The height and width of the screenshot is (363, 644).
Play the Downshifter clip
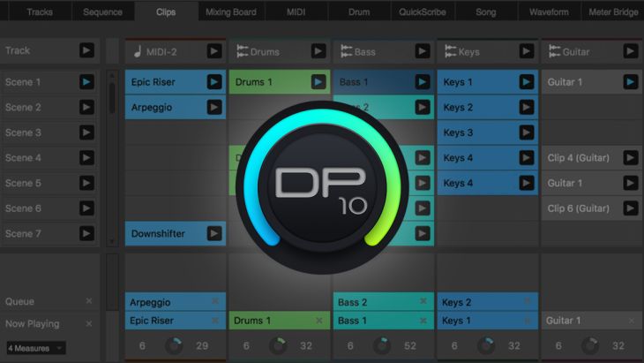(214, 233)
